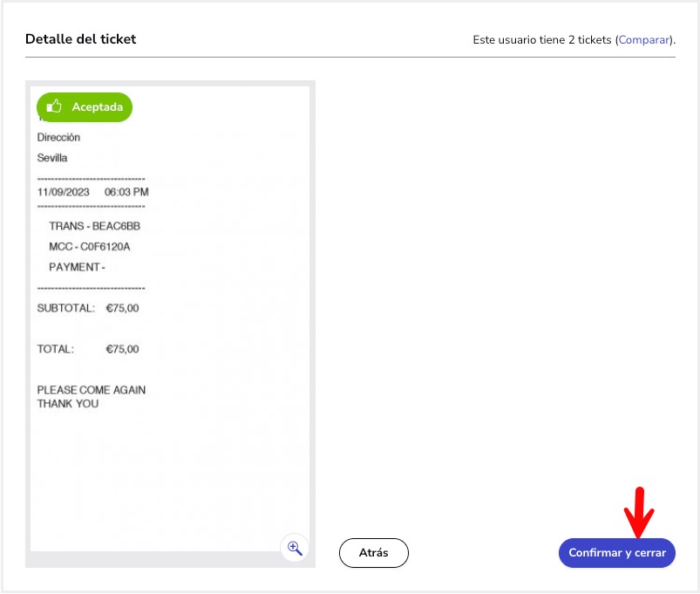700x594 pixels.
Task: Click the Sevilla city text on the receipt
Action: pos(52,158)
